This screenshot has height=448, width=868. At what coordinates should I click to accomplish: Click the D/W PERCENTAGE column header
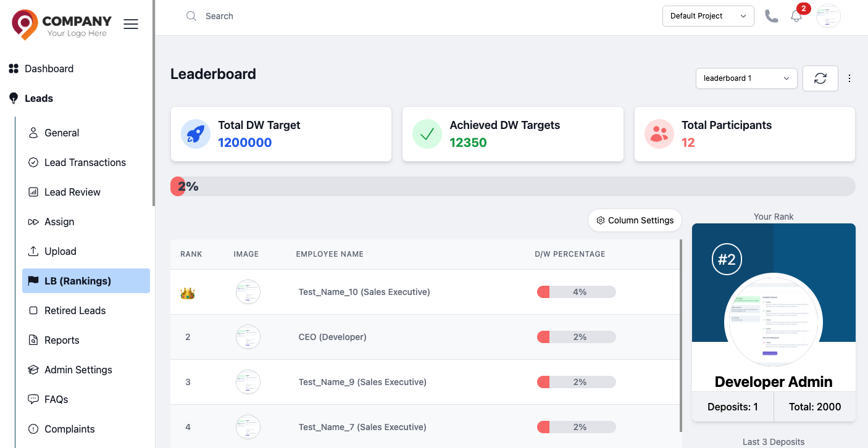570,254
